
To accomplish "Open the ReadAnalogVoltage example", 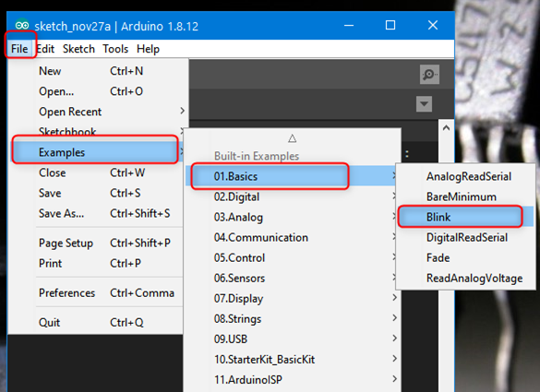I will pos(465,278).
